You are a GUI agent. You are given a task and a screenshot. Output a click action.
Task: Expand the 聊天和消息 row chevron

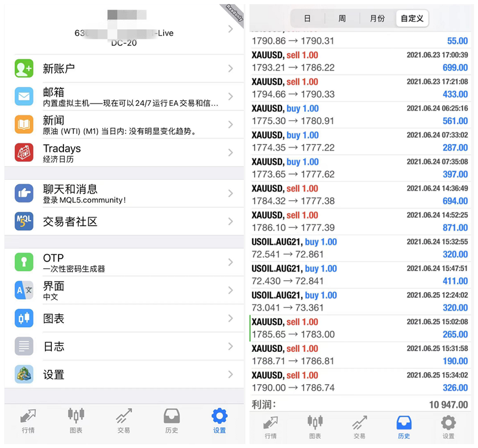coord(231,193)
